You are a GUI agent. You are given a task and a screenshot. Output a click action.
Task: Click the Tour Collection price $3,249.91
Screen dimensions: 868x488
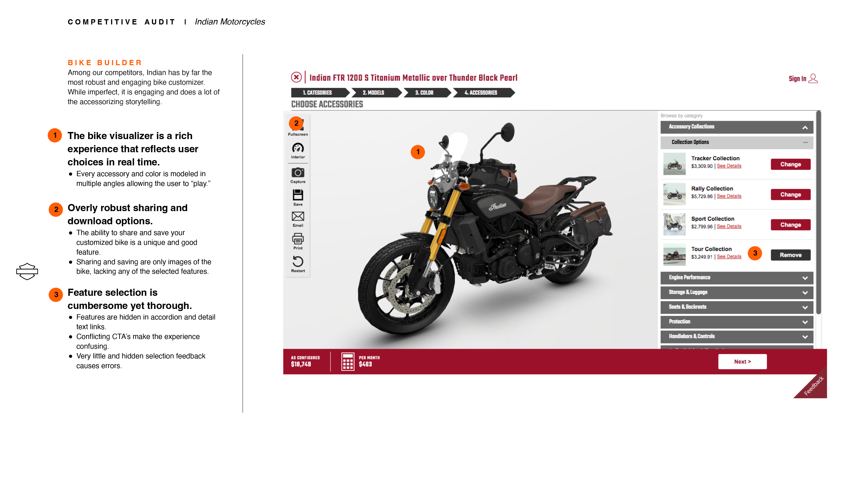(702, 257)
